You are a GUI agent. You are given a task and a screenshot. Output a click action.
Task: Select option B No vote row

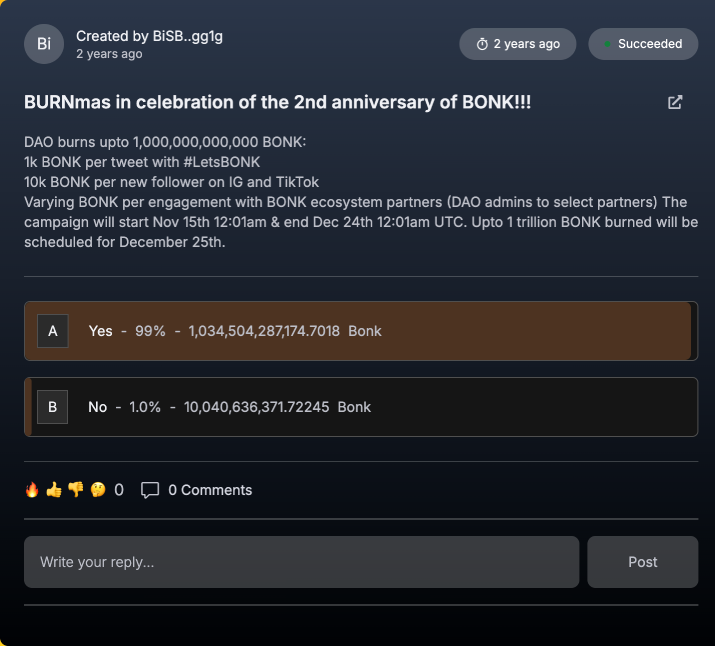[x=361, y=407]
